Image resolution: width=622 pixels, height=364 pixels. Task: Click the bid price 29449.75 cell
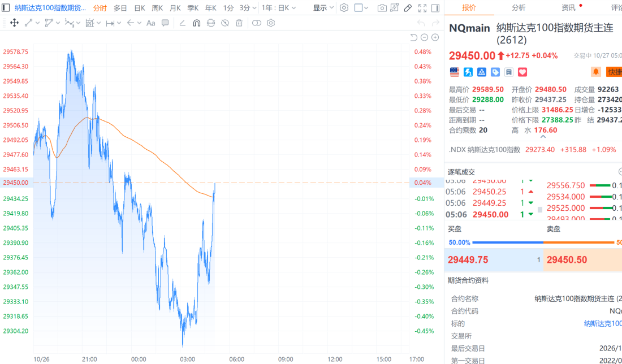click(494, 259)
